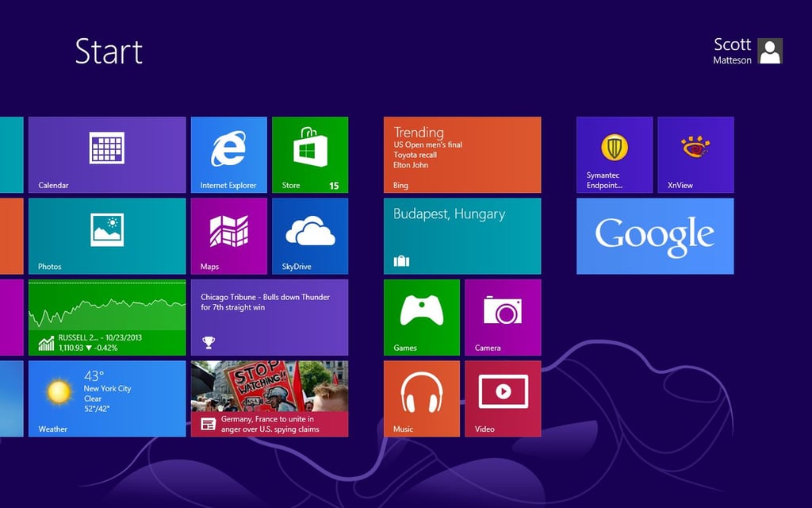
Task: Launch the Games tile
Action: (x=422, y=317)
